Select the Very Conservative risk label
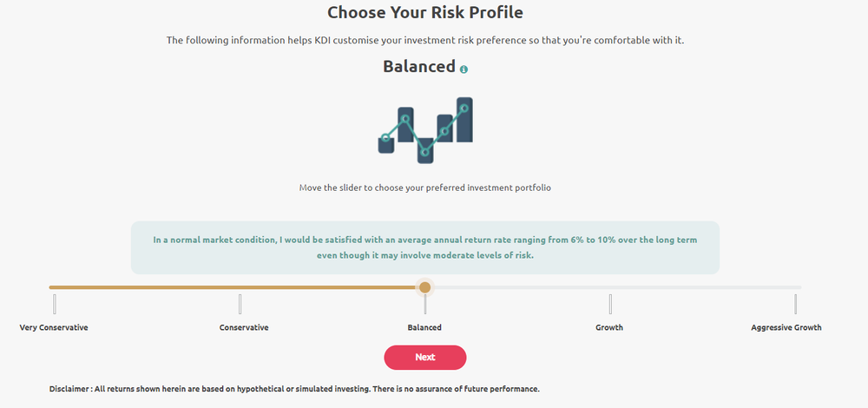 pos(54,327)
